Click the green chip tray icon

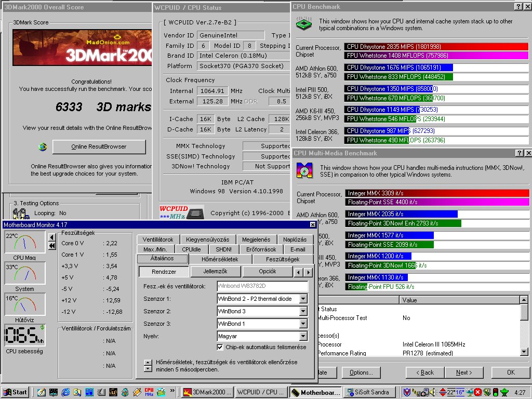(x=487, y=392)
